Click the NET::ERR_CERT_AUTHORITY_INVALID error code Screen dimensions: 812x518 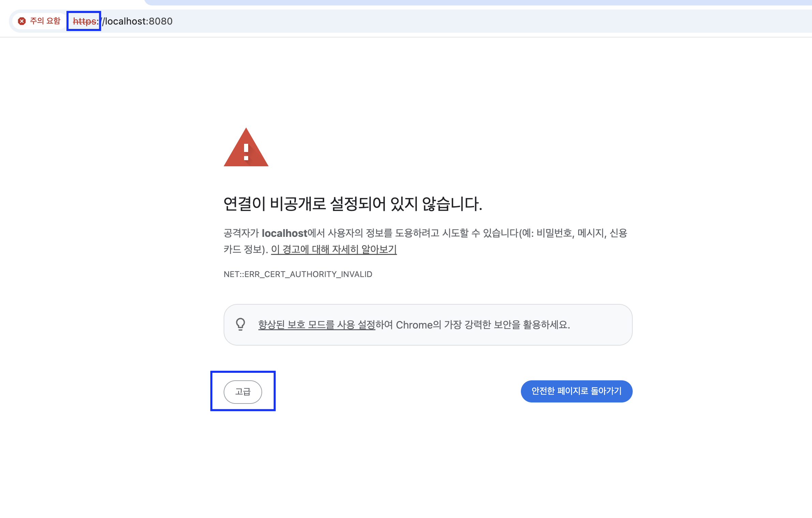pyautogui.click(x=298, y=274)
